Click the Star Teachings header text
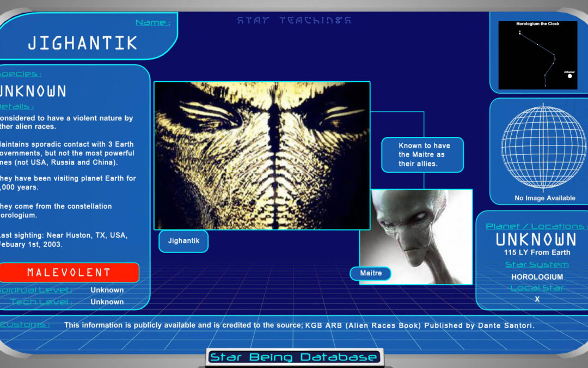 [x=294, y=21]
